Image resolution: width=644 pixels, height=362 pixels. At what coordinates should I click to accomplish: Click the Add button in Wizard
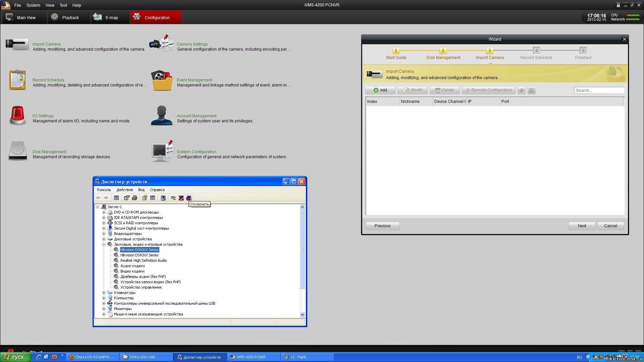[380, 90]
